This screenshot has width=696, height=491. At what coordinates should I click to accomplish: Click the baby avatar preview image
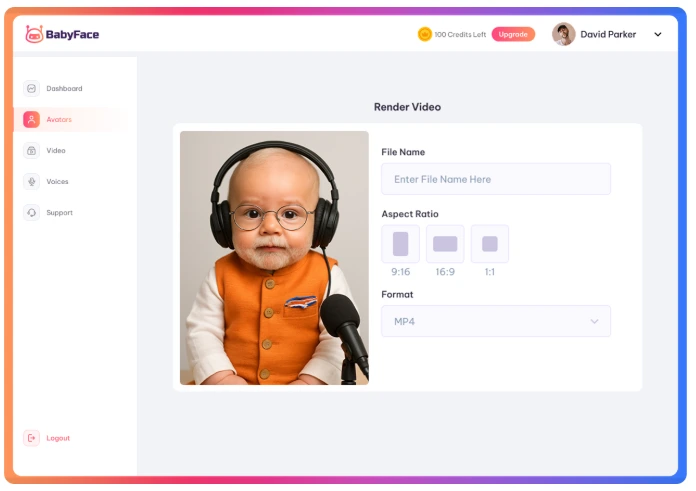click(274, 257)
